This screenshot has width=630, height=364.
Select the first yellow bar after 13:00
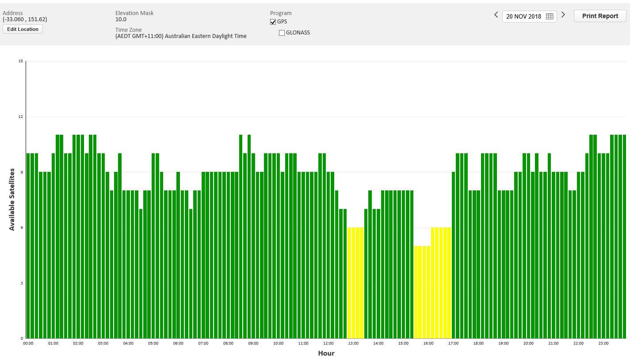click(349, 283)
